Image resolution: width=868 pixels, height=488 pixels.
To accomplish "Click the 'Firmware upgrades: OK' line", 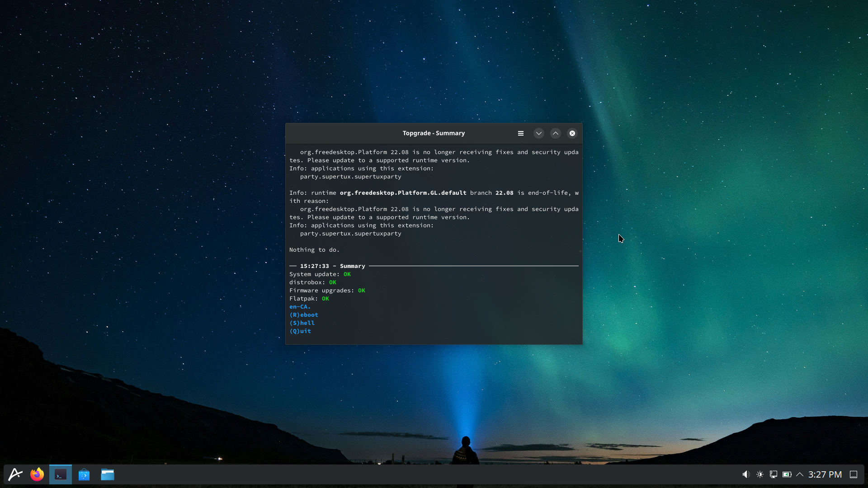I will (327, 291).
